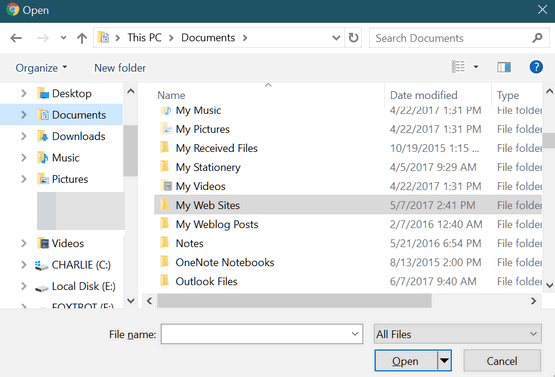Expand the chevron after Documents in path
Image resolution: width=555 pixels, height=377 pixels.
(245, 38)
